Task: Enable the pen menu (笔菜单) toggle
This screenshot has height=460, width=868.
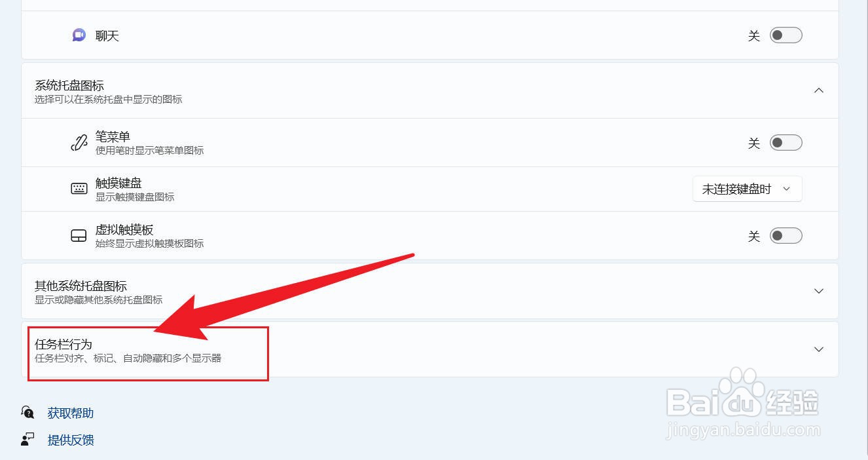Action: (786, 143)
